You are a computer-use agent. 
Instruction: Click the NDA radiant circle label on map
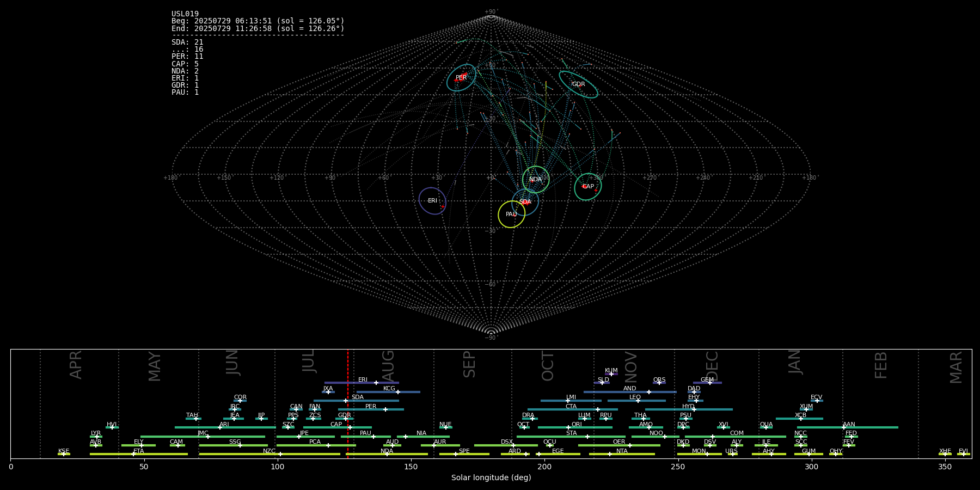pos(536,180)
